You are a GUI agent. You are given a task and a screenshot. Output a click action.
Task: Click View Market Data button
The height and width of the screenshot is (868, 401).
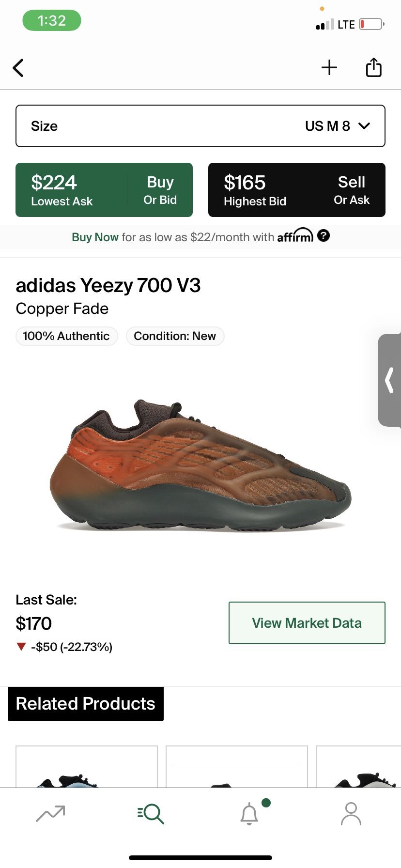click(x=307, y=623)
